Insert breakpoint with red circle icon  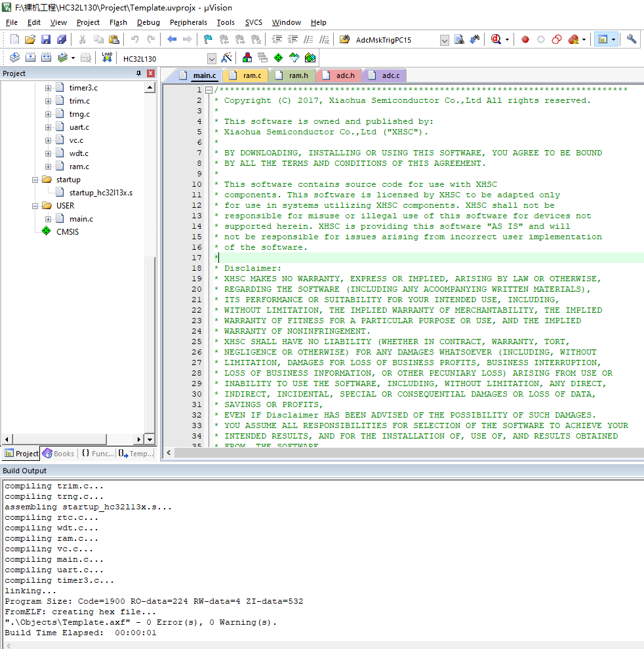tap(525, 40)
